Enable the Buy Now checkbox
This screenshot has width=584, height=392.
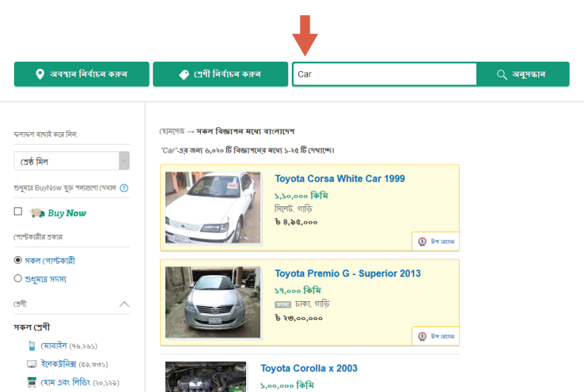click(x=18, y=211)
